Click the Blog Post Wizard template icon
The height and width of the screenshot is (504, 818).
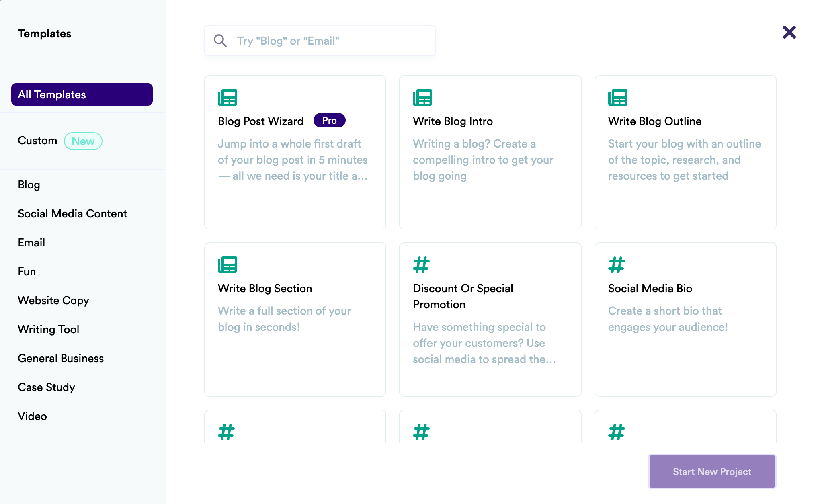227,97
